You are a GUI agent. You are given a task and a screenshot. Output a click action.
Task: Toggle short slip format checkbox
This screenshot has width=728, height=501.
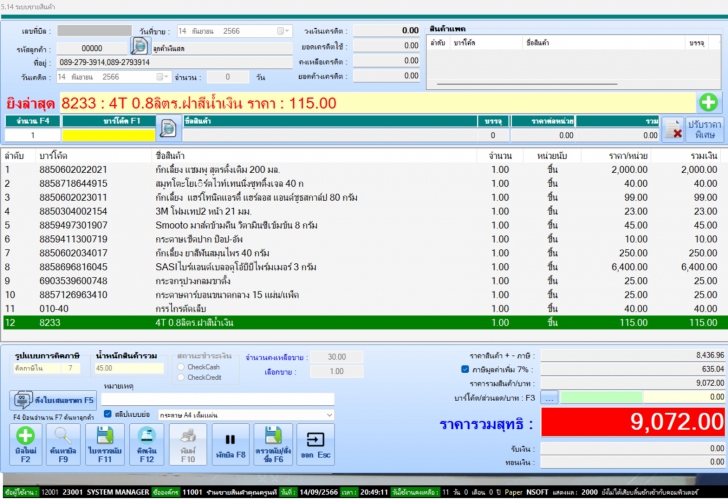tap(108, 414)
